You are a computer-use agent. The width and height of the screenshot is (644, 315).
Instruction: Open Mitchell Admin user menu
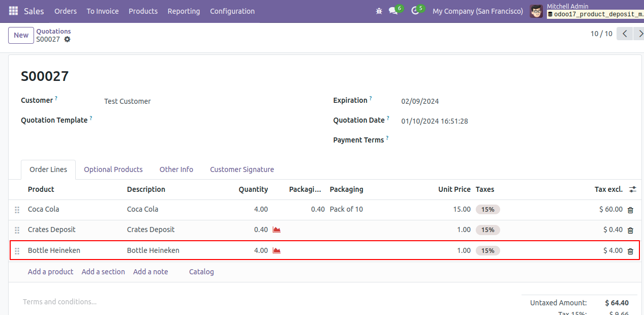(586, 11)
